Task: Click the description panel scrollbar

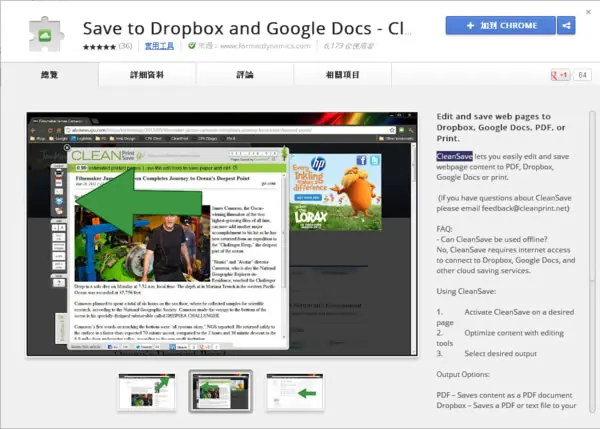Action: click(x=592, y=262)
